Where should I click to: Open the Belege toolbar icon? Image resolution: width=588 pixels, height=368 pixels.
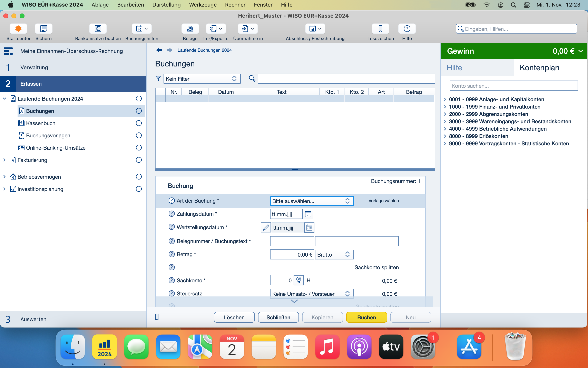click(190, 29)
